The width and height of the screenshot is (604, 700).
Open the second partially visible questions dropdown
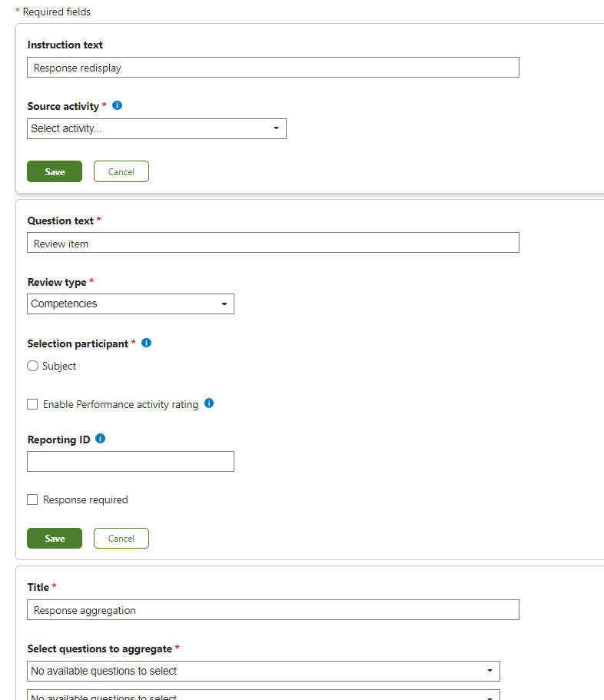pyautogui.click(x=263, y=696)
